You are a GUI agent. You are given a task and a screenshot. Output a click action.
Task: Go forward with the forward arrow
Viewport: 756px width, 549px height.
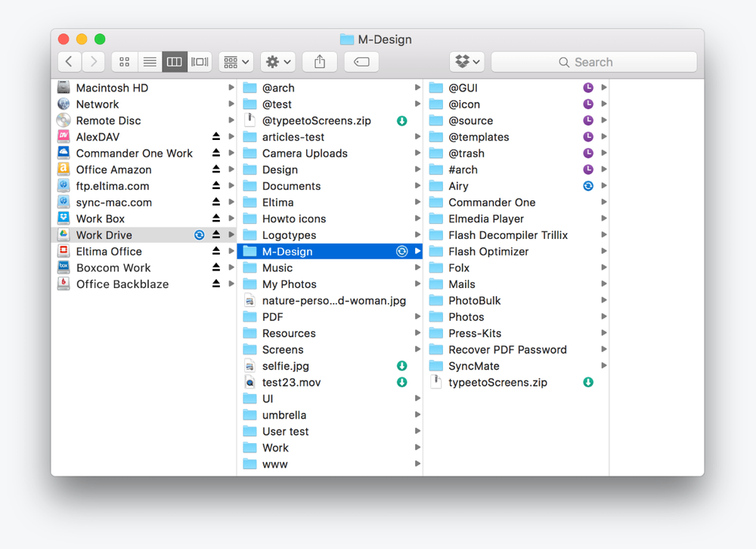pos(94,62)
